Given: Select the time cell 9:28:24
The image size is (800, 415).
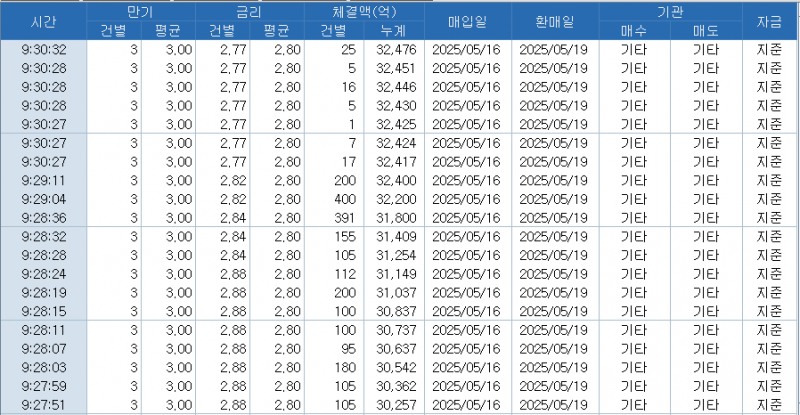Looking at the screenshot, I should click(44, 274).
